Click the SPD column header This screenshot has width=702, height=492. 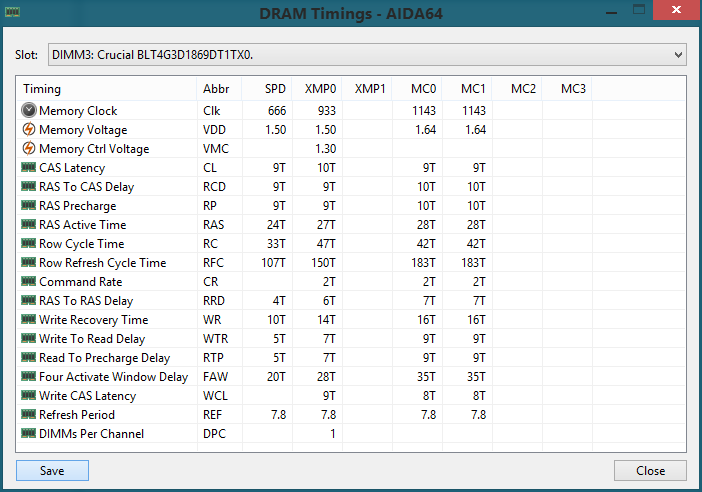pos(267,89)
